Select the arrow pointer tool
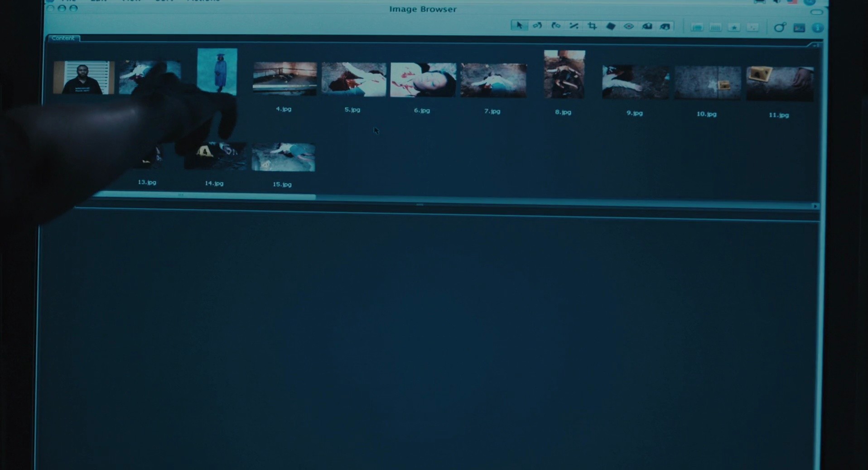 (x=519, y=26)
